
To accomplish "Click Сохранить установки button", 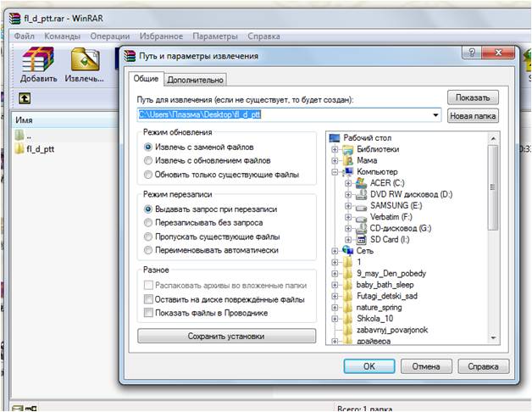I will 226,336.
